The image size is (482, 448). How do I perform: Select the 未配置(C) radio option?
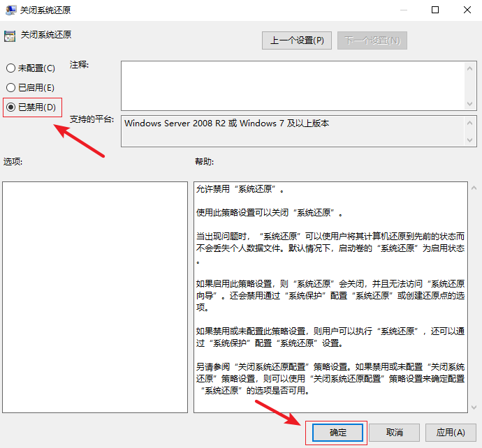10,68
